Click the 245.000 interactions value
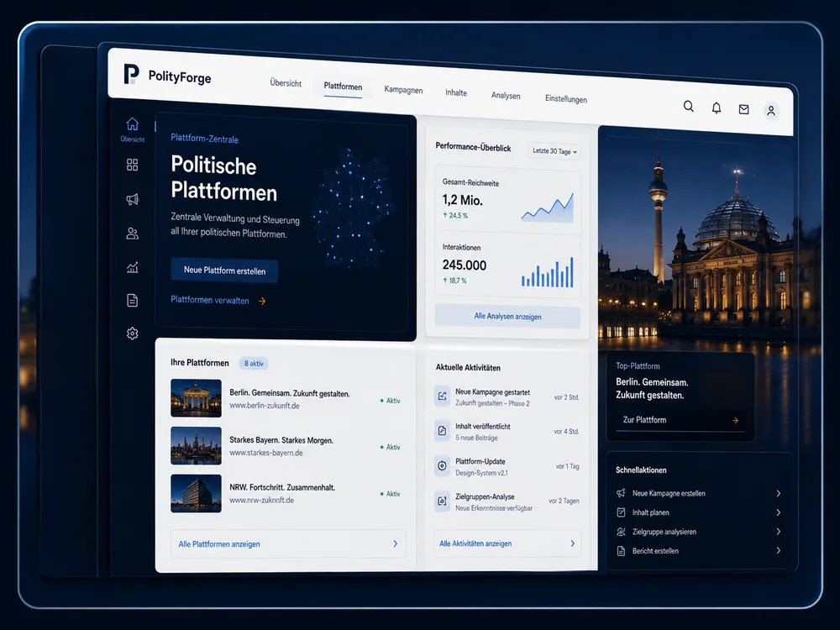Screen dimensions: 840x630 point(465,265)
